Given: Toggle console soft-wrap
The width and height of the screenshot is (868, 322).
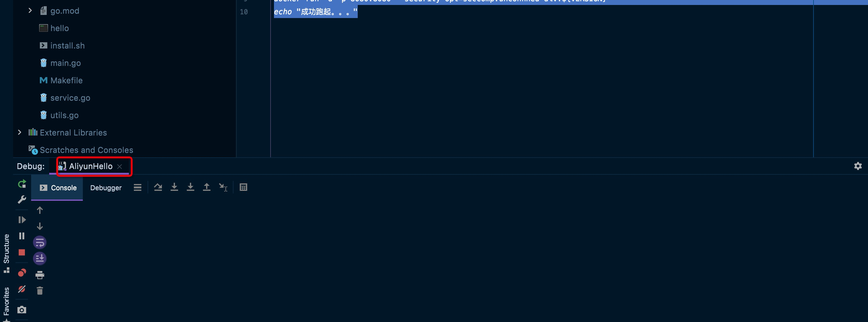Looking at the screenshot, I should click(40, 242).
